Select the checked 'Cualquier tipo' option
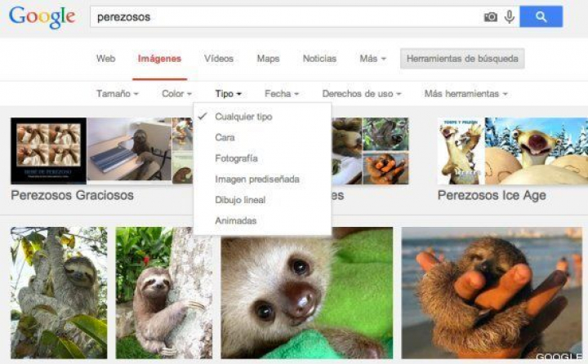588x364 pixels. coord(243,117)
